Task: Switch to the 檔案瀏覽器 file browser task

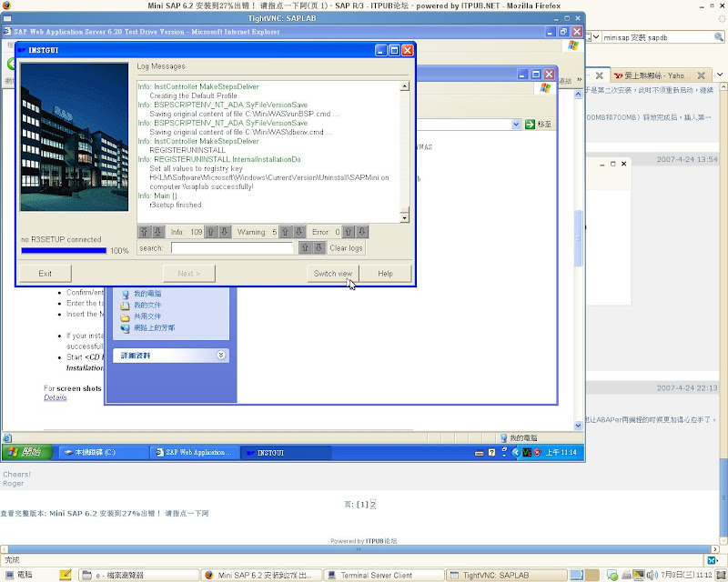Action: click(139, 575)
